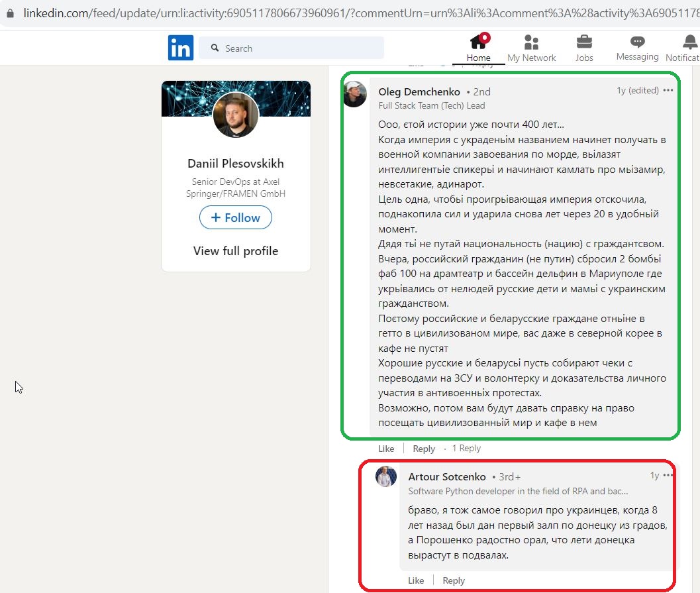Click the '1 Reply' count
The width and height of the screenshot is (700, 593).
point(466,449)
